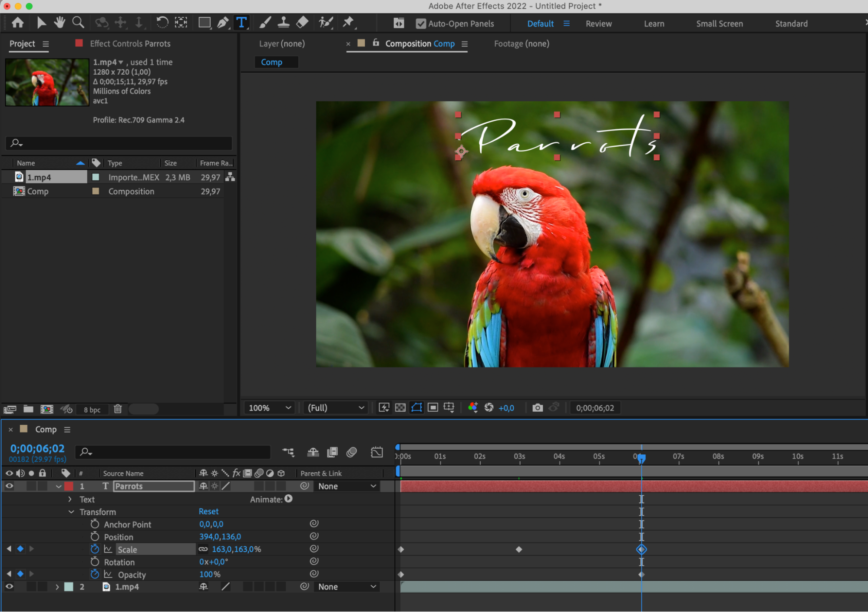This screenshot has width=868, height=612.
Task: Select the Pen tool
Action: click(x=222, y=23)
